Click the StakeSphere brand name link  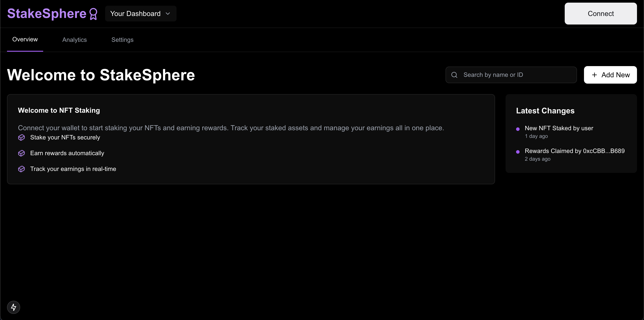pyautogui.click(x=47, y=14)
